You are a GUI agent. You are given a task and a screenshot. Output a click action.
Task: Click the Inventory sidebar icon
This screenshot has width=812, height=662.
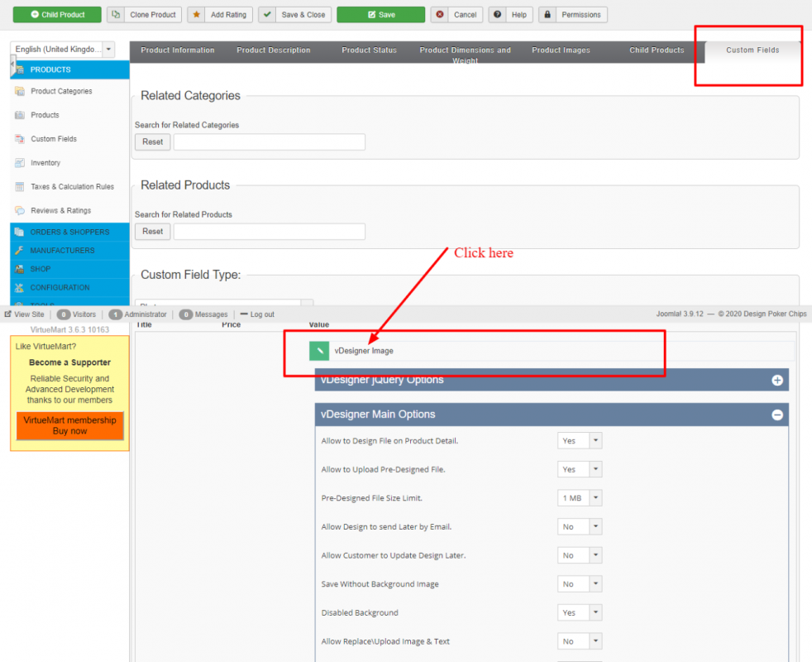(20, 163)
